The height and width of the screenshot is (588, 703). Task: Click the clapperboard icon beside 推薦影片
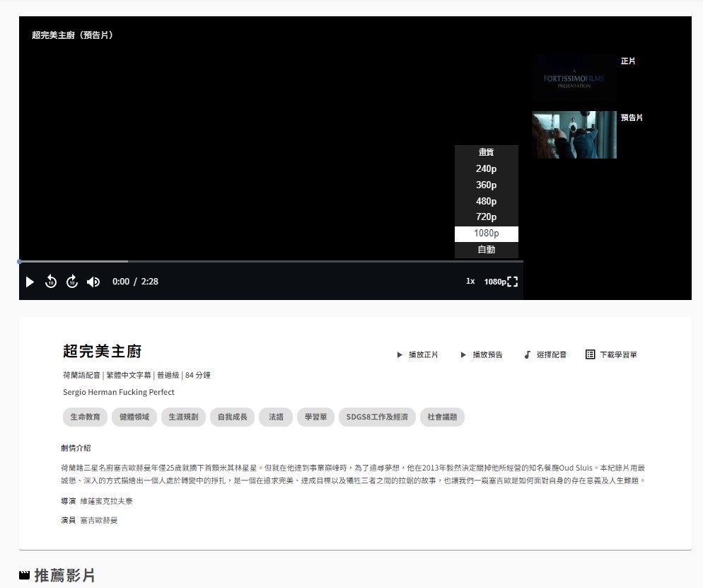pos(24,575)
